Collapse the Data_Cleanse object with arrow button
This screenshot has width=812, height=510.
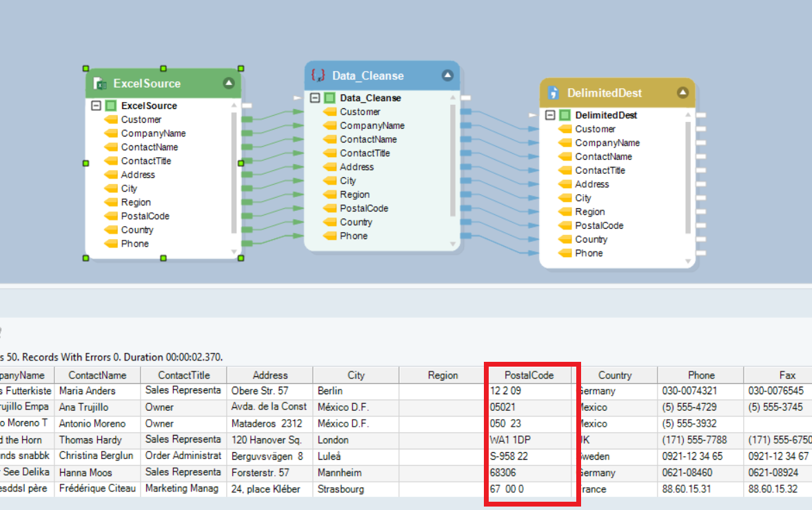[x=447, y=76]
